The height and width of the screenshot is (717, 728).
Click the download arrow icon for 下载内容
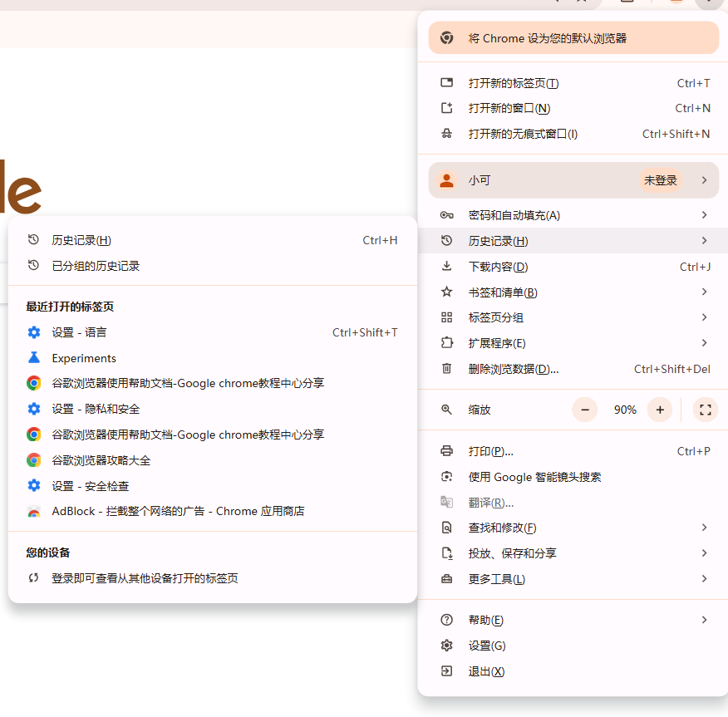click(x=446, y=266)
